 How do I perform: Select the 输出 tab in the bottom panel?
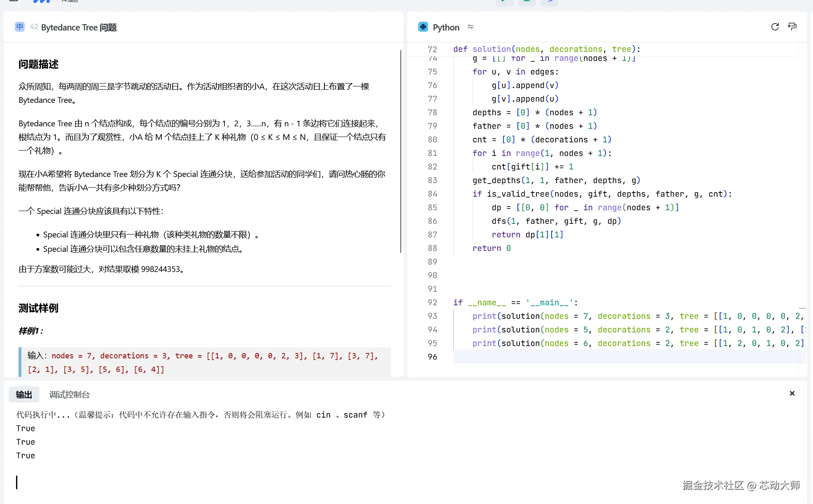point(23,394)
